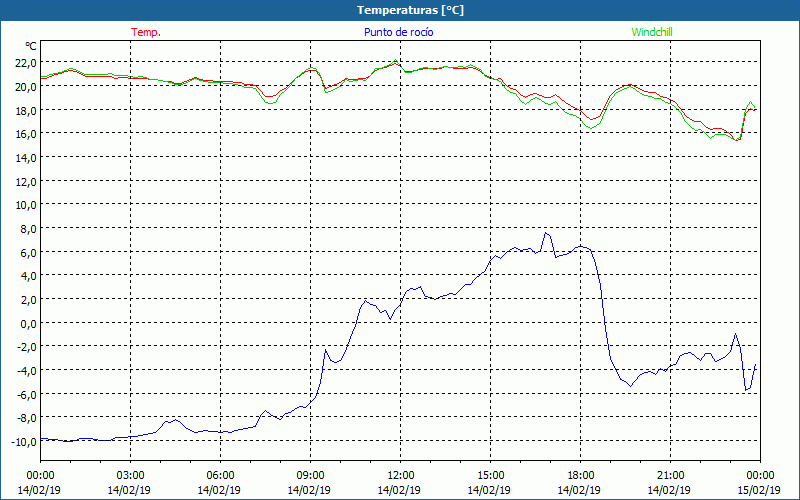This screenshot has height=500, width=800.
Task: Click the 8,0 value on the Y axis
Action: [29, 229]
